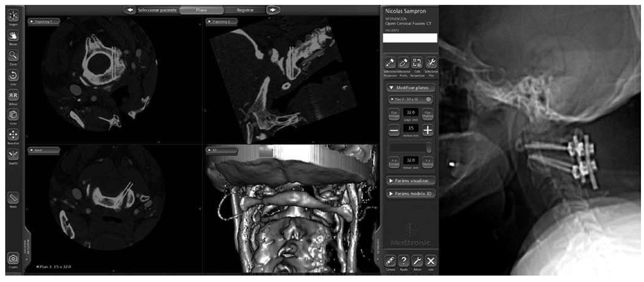Open the 3D cube tool
The image size is (644, 282).
[x=13, y=115]
